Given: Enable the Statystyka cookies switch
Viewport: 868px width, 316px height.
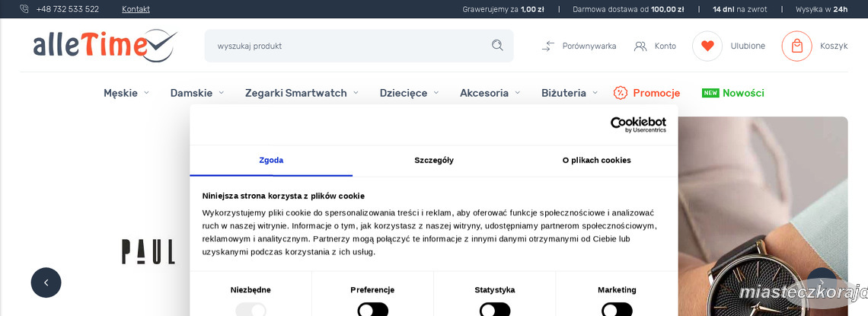Looking at the screenshot, I should click(495, 309).
